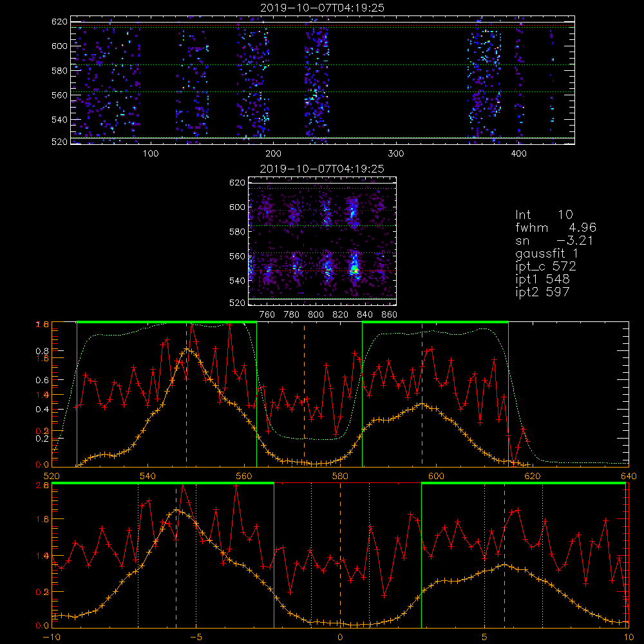Click orange x-axis label 560 under profile plot

click(x=244, y=476)
